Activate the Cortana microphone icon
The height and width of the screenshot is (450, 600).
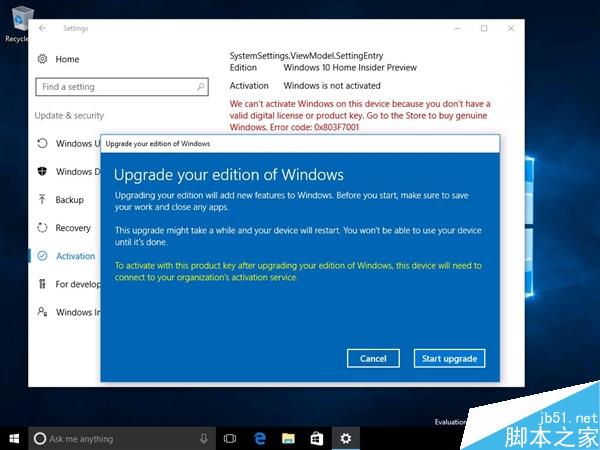204,439
